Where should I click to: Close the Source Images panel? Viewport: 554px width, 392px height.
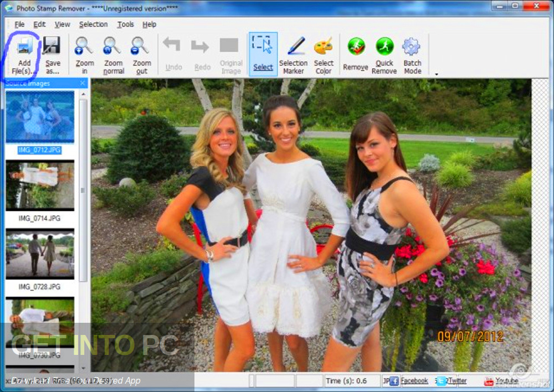pyautogui.click(x=82, y=82)
